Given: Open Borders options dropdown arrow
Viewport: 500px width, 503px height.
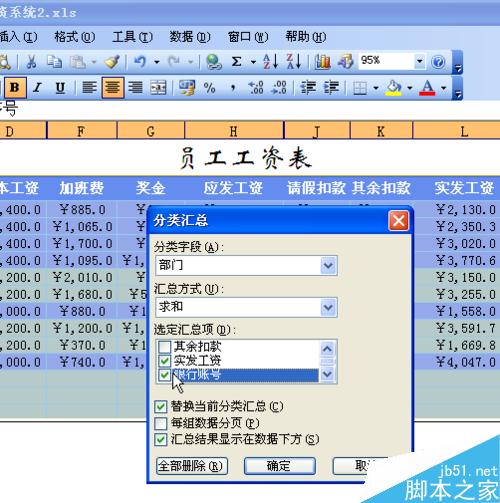Looking at the screenshot, I should pos(376,88).
